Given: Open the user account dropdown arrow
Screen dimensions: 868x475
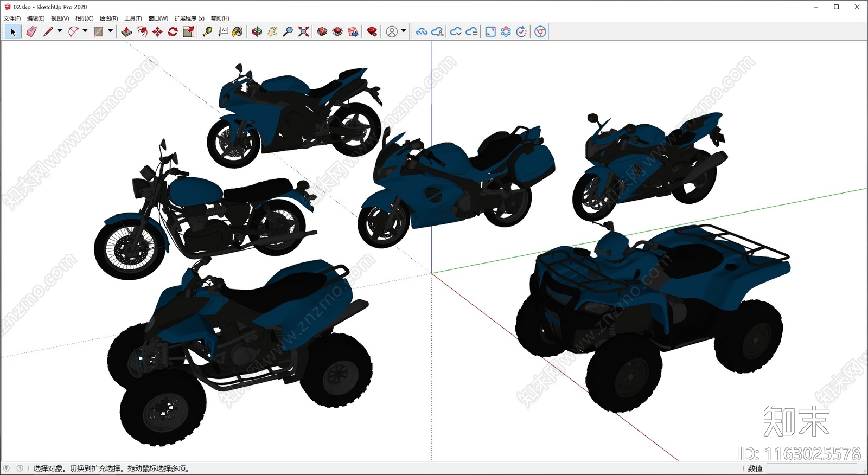Looking at the screenshot, I should click(404, 31).
